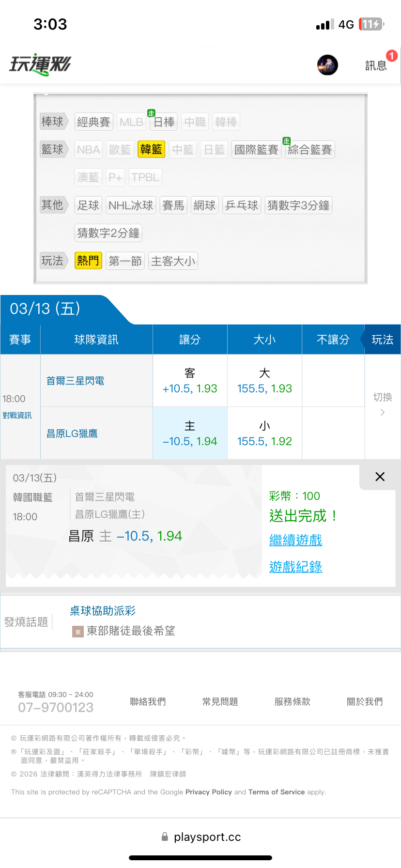Click the 玩法 column header tab
The height and width of the screenshot is (868, 401).
point(382,340)
